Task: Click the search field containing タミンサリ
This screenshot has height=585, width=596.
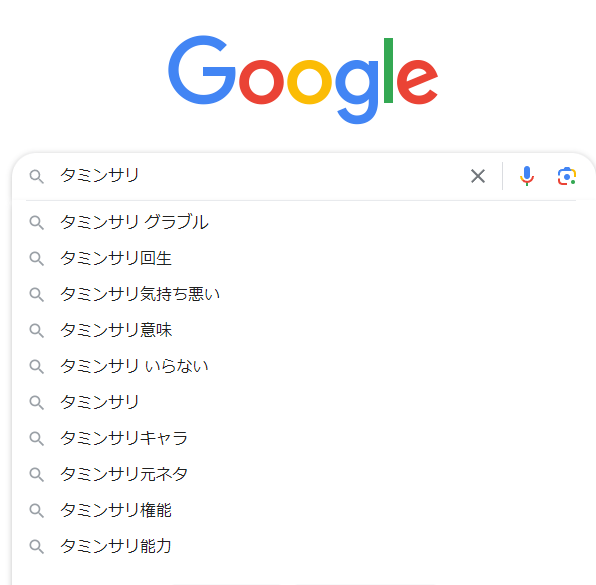Action: 262,176
